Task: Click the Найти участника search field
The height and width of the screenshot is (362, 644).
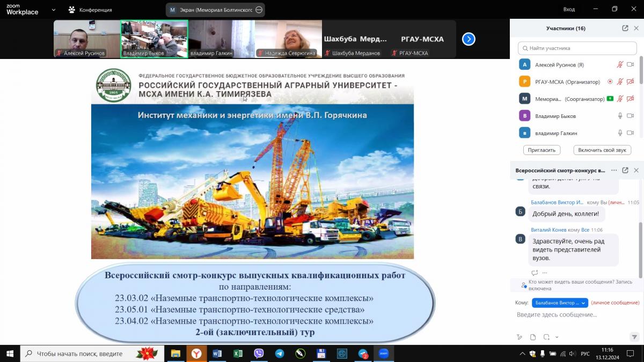Action: pos(577,48)
